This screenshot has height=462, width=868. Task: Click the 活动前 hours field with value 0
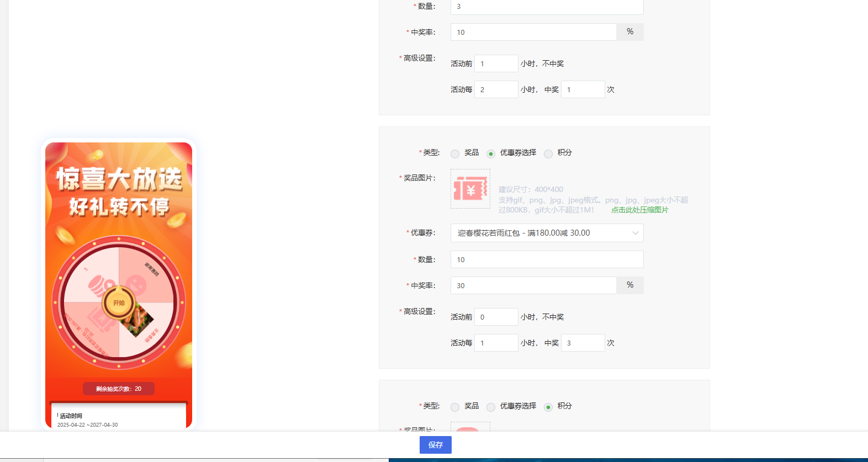(x=496, y=317)
